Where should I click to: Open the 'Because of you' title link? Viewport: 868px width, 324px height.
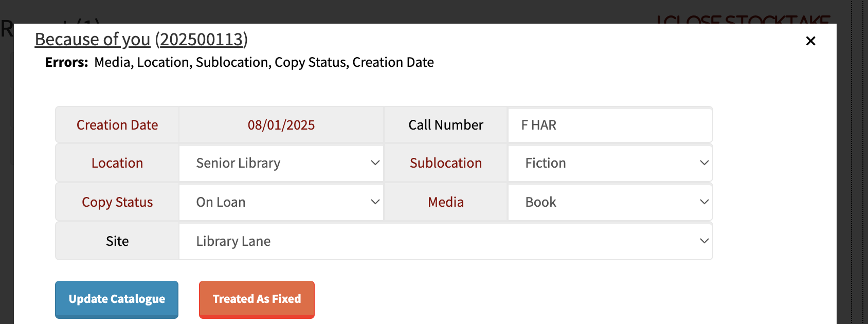93,40
